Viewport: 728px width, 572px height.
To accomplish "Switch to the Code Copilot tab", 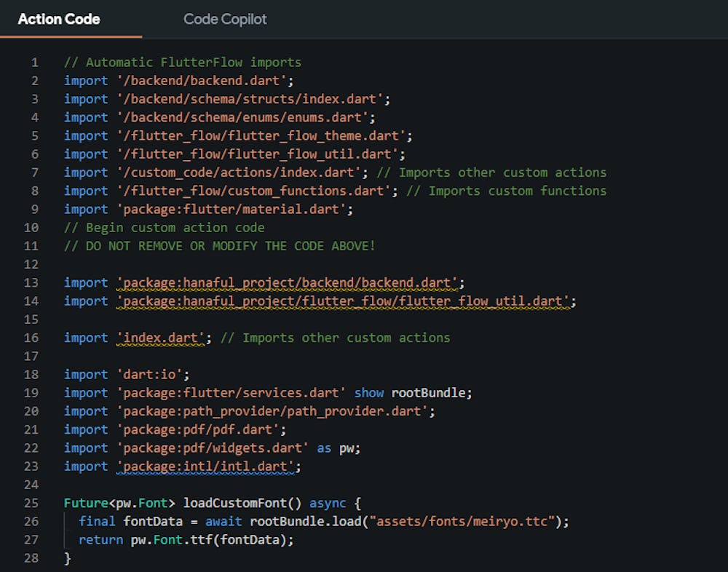I will pyautogui.click(x=225, y=20).
